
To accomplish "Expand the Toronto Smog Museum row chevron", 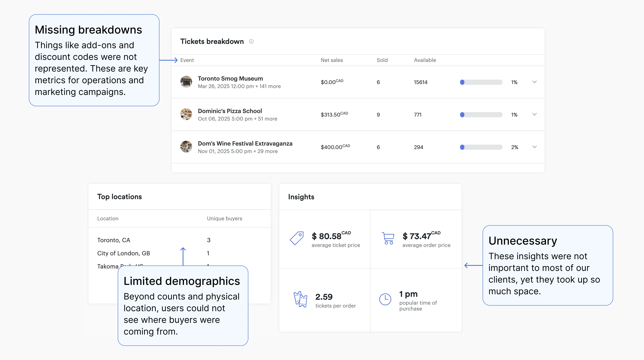I will coord(534,82).
